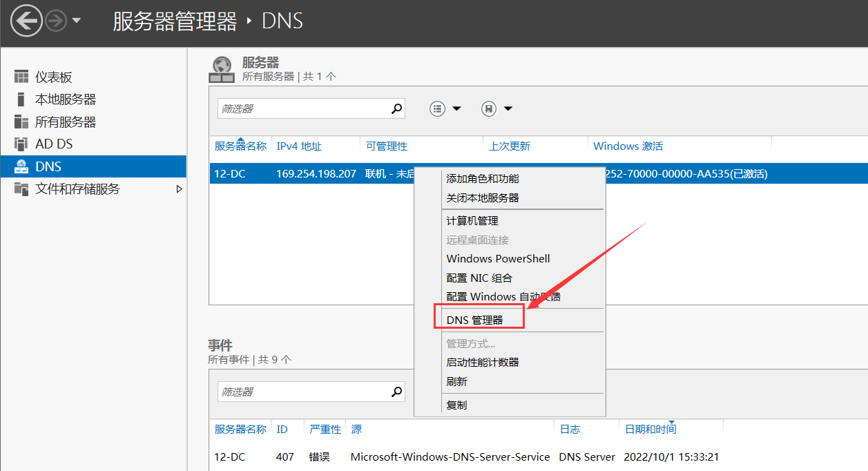868x471 pixels.
Task: Select 本地服务器 in the sidebar
Action: [x=66, y=99]
